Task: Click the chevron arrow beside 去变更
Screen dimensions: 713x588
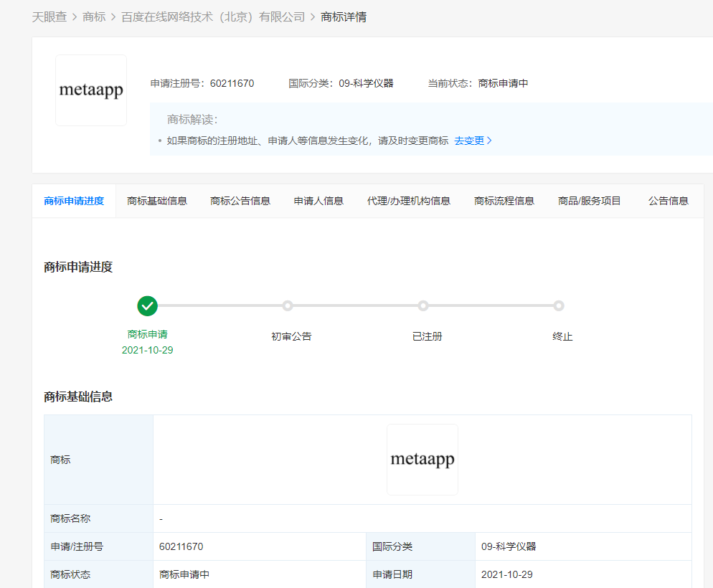Action: click(x=490, y=141)
